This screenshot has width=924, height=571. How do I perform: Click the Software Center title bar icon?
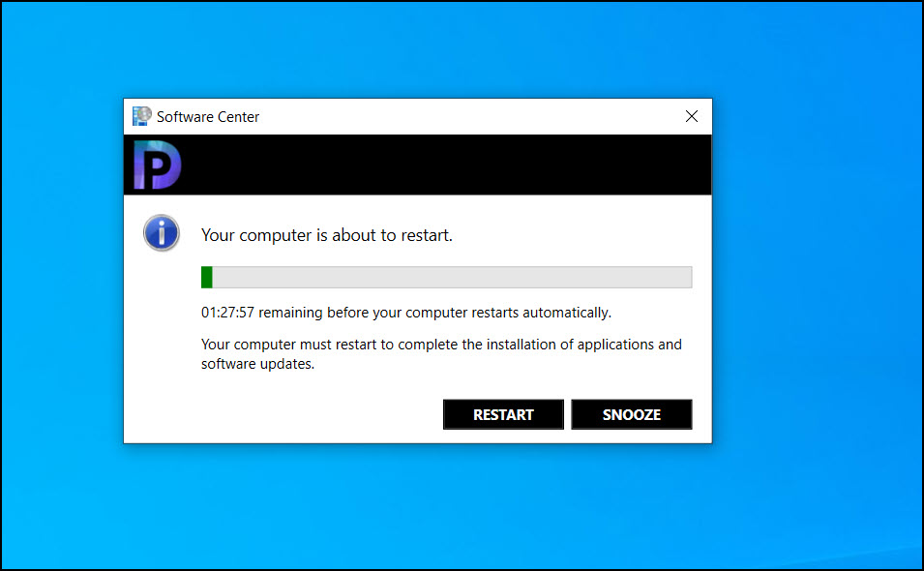point(141,116)
